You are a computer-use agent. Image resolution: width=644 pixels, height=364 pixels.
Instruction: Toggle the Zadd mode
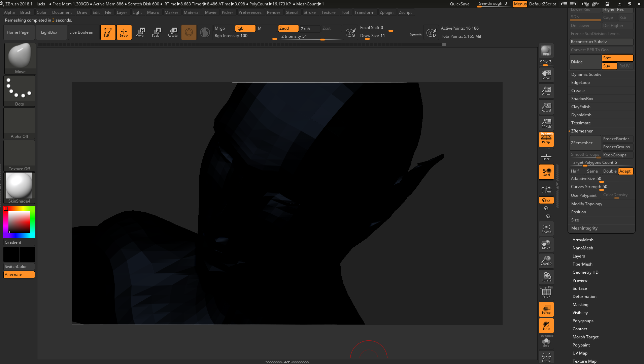[x=288, y=28]
